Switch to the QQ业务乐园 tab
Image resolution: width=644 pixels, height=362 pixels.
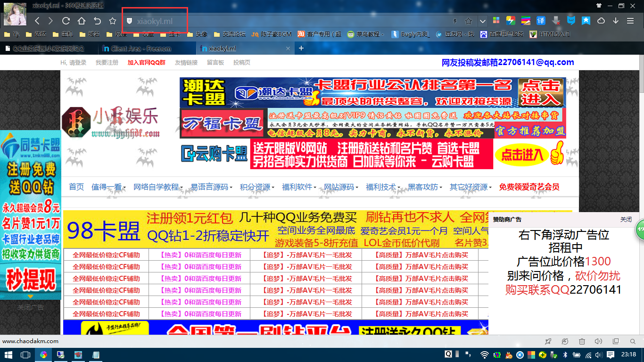coord(49,48)
